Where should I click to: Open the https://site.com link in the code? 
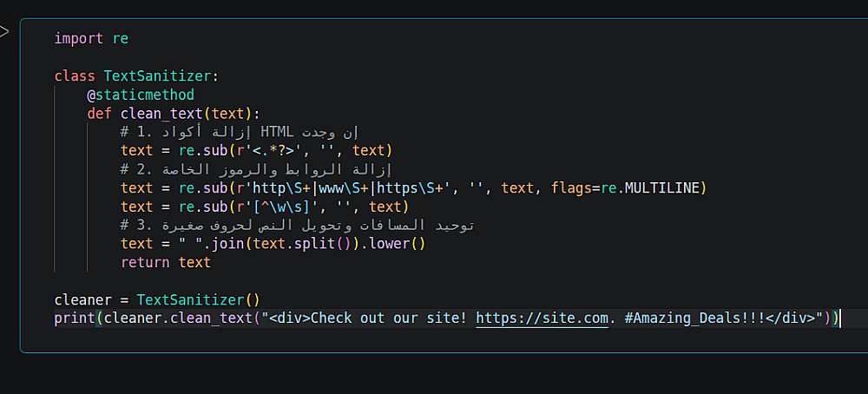[x=542, y=318]
